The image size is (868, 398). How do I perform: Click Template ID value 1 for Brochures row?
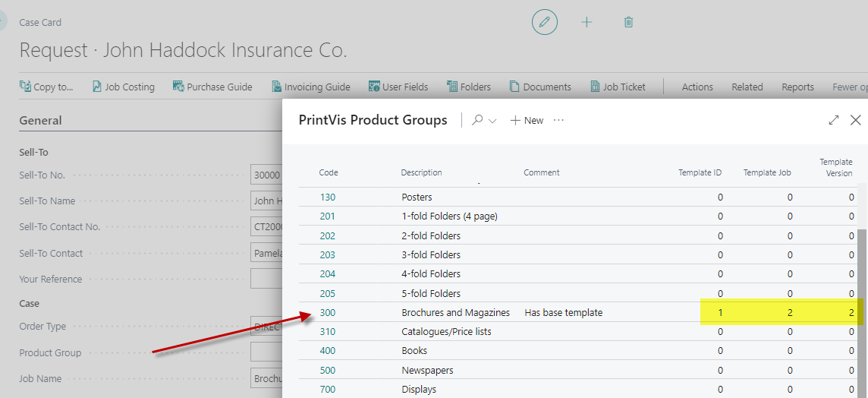(719, 313)
